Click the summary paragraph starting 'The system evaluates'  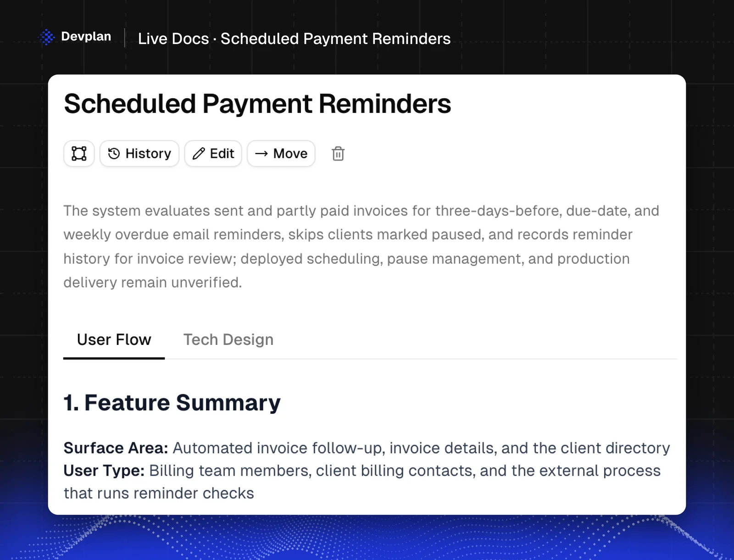(361, 247)
